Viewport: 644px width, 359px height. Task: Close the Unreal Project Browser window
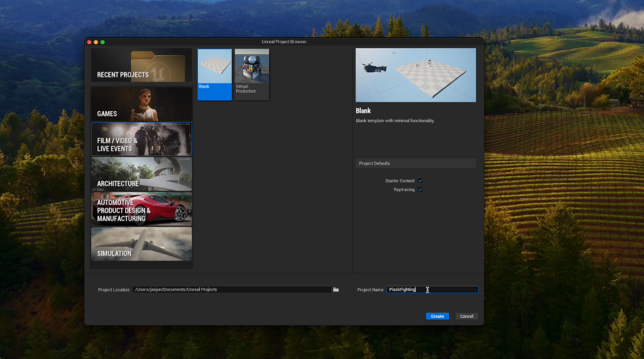89,42
